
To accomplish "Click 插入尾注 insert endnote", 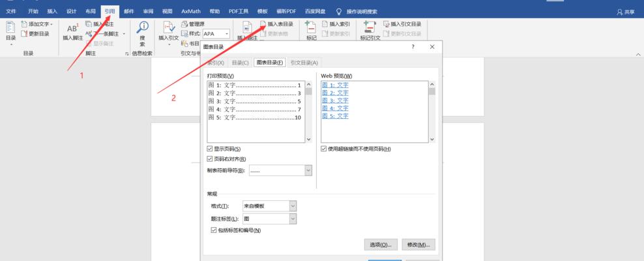I will point(99,25).
